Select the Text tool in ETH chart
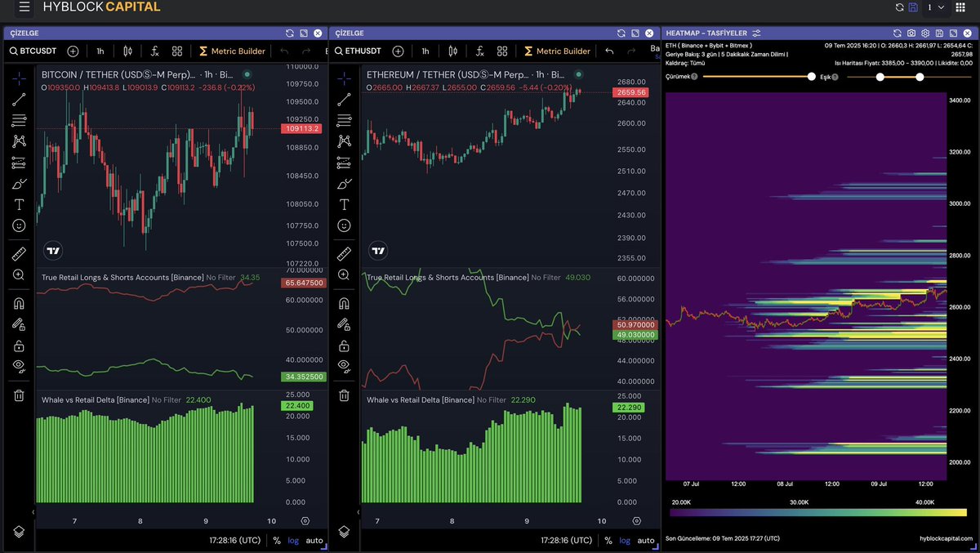This screenshot has width=980, height=553. pyautogui.click(x=344, y=203)
